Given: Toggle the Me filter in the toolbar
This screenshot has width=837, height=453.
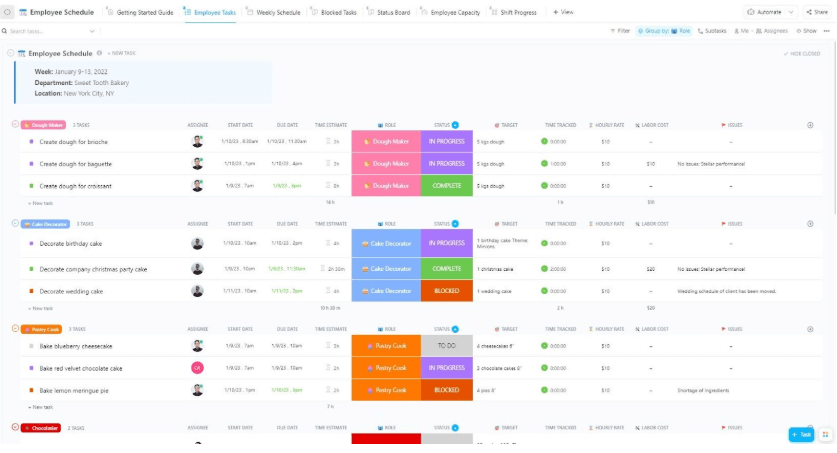Looking at the screenshot, I should pos(741,31).
